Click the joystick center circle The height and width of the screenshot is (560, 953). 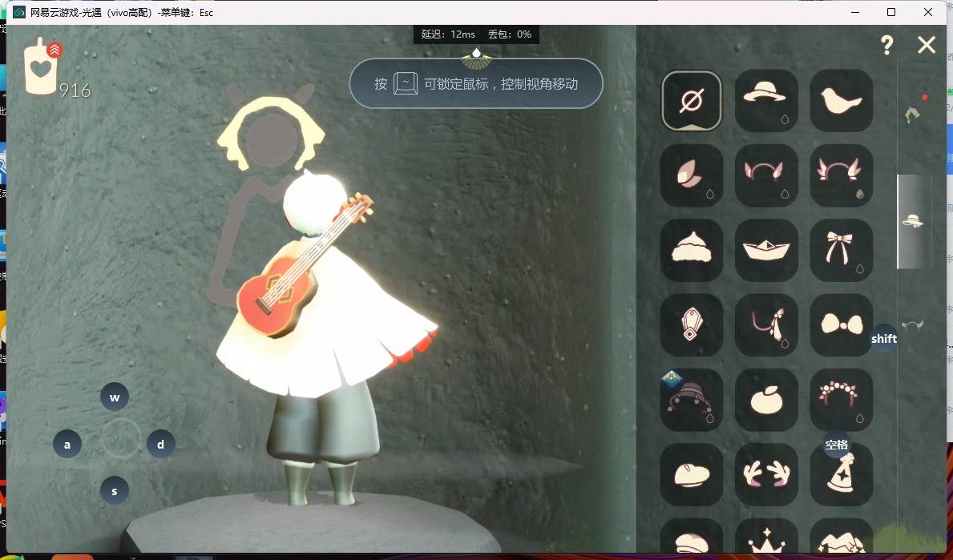[120, 438]
